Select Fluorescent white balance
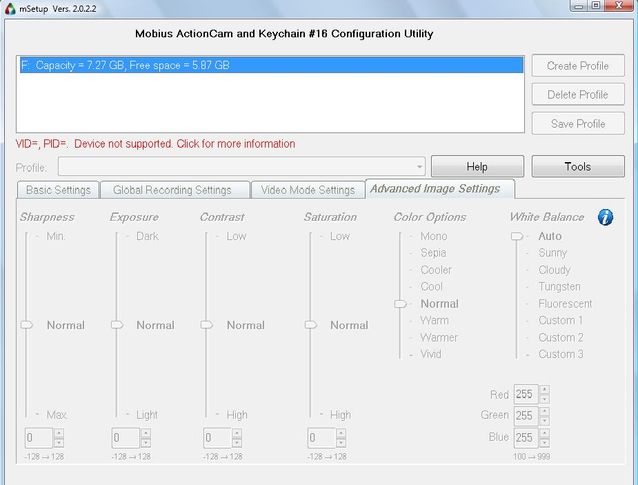Image resolution: width=638 pixels, height=485 pixels. click(x=565, y=304)
